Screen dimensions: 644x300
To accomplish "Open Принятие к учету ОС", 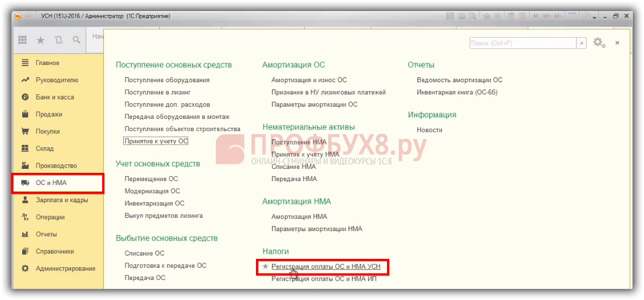I will coord(156,141).
